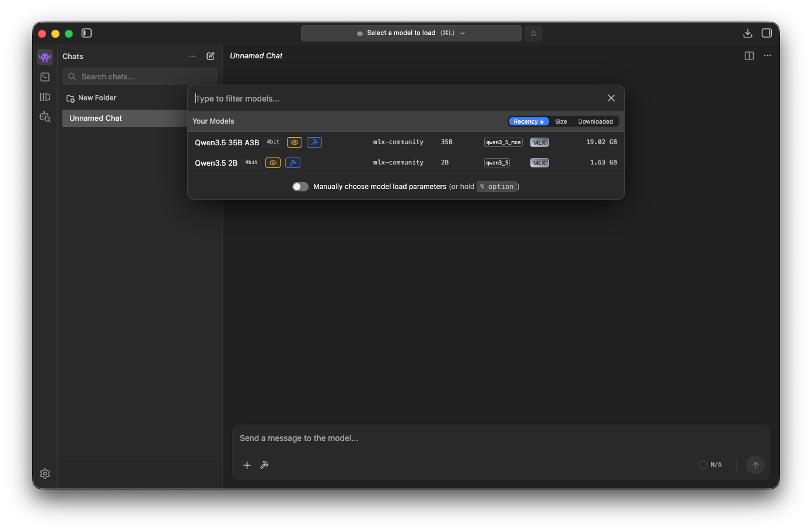Viewport: 812px width, 532px height.
Task: Click the tool-use hammer icon for Qwen3.5 35B A3B
Action: point(314,142)
